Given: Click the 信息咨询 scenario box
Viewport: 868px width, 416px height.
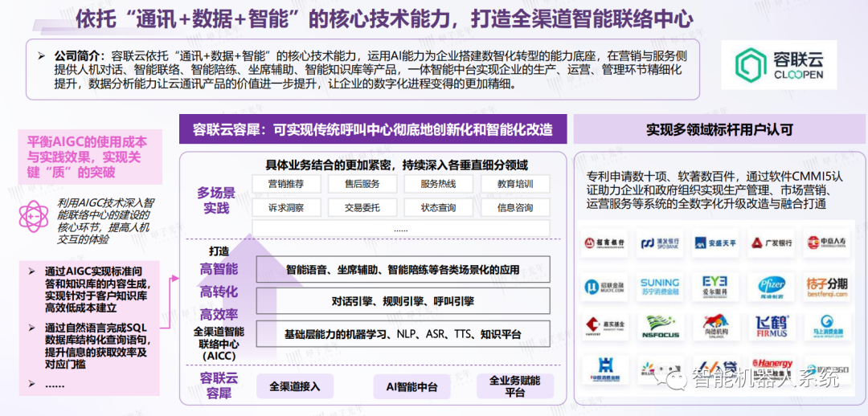Looking at the screenshot, I should point(515,207).
